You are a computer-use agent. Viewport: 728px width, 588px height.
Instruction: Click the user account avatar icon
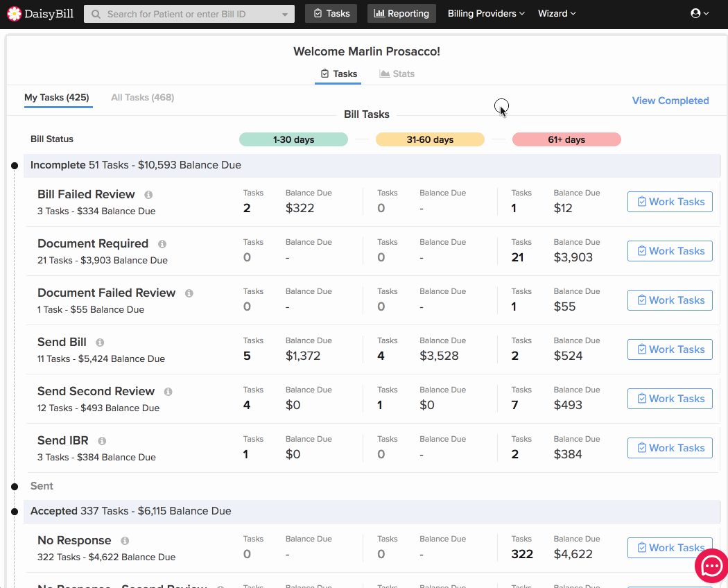click(x=695, y=13)
